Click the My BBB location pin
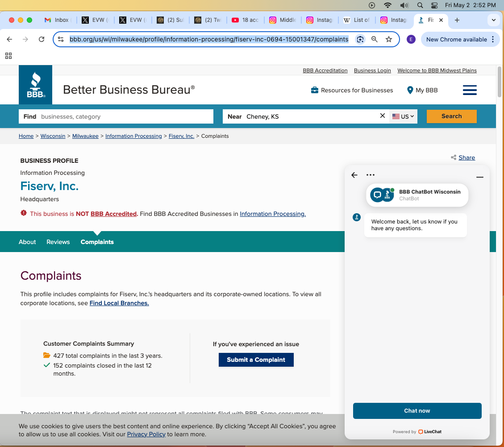 tap(410, 90)
